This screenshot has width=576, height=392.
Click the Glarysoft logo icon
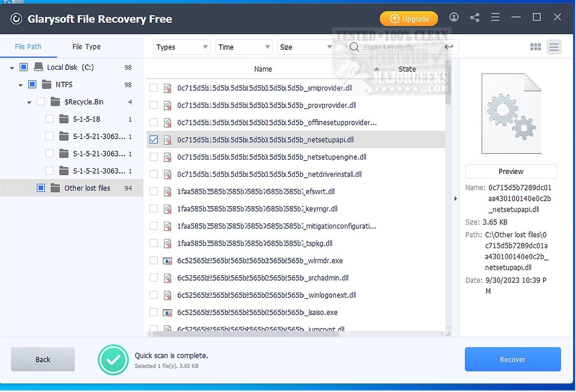16,19
